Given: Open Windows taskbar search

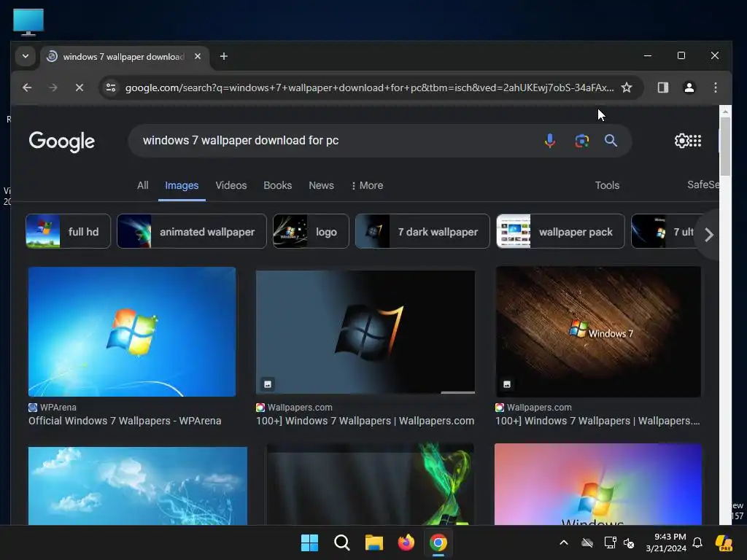Looking at the screenshot, I should pyautogui.click(x=342, y=542).
